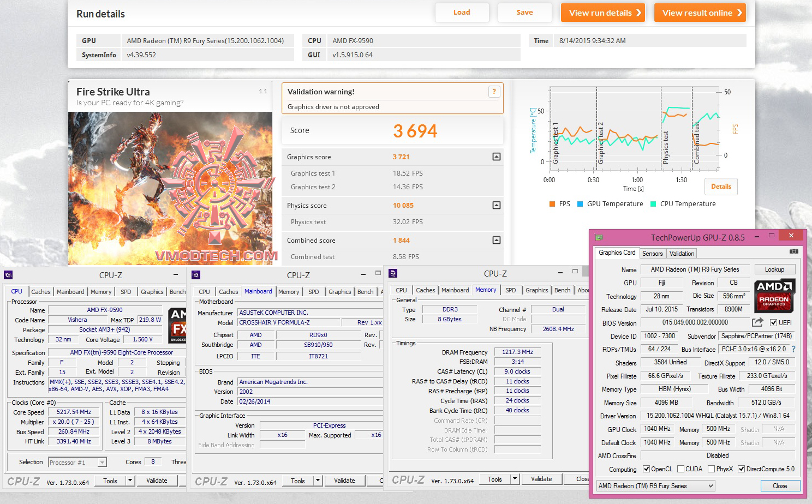
Task: Click the View result online button
Action: click(700, 13)
